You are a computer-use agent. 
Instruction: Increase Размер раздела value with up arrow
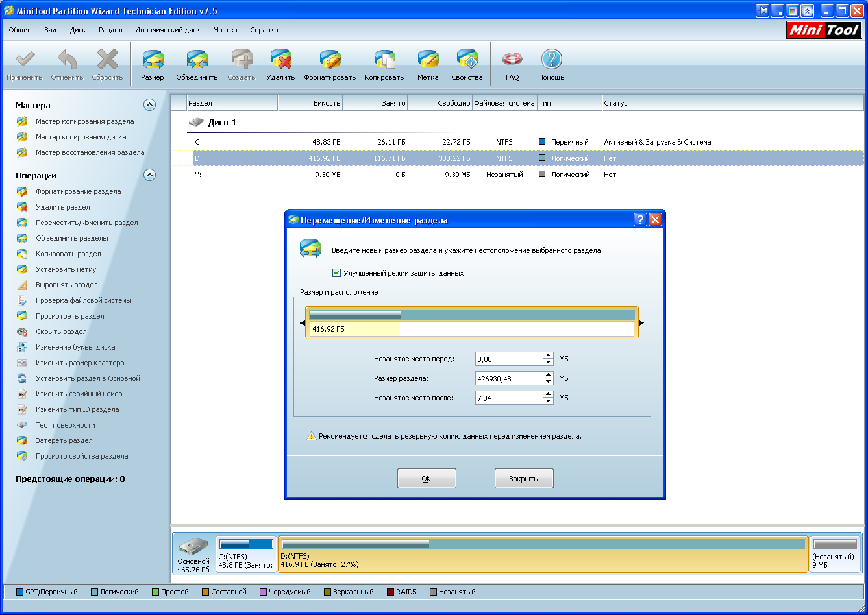[549, 375]
